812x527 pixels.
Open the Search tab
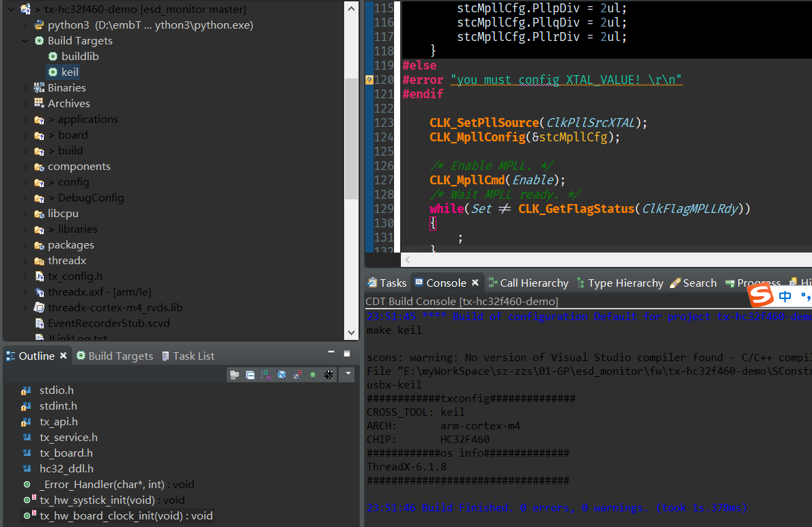[x=693, y=283]
